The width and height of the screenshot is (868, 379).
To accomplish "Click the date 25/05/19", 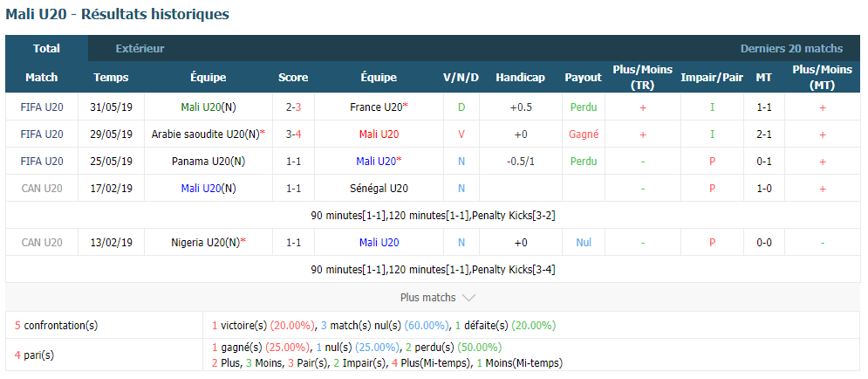I will tap(112, 162).
